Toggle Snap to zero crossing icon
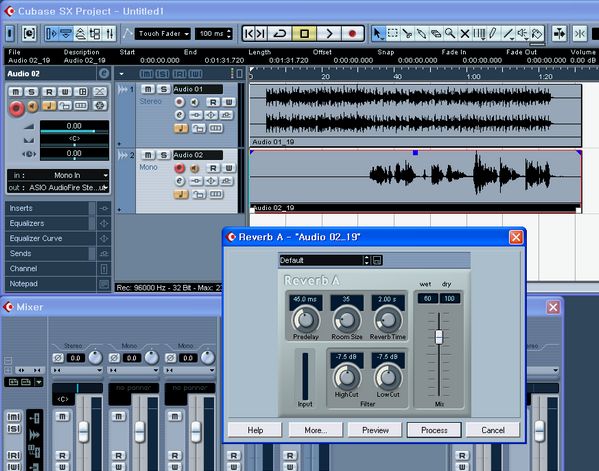 click(x=580, y=34)
